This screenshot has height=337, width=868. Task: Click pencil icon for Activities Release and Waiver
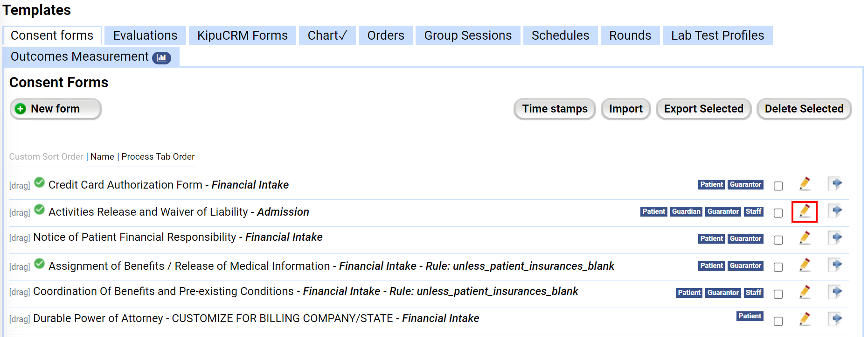[x=805, y=211]
